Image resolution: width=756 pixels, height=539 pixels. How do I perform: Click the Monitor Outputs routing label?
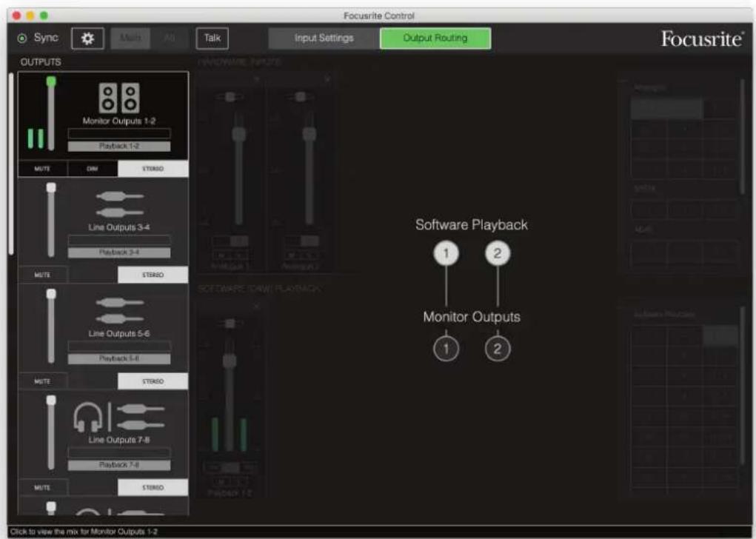point(472,317)
